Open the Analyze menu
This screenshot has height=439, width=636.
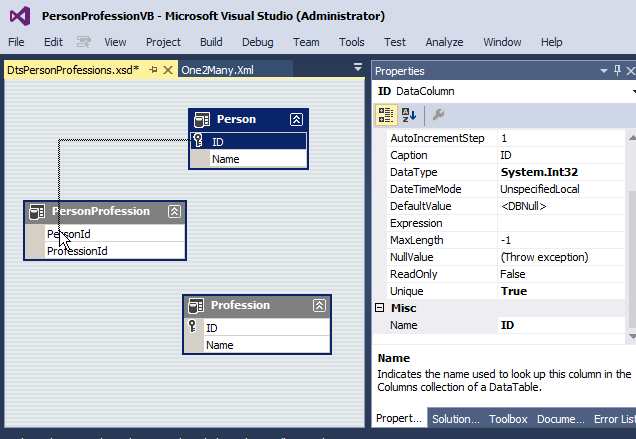[x=444, y=42]
